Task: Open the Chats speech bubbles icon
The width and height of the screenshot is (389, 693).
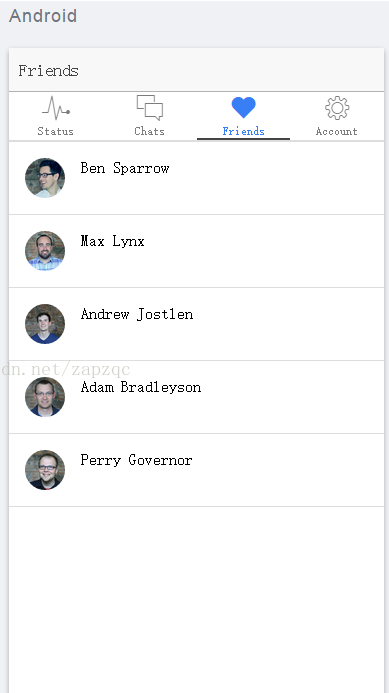Action: click(x=150, y=107)
